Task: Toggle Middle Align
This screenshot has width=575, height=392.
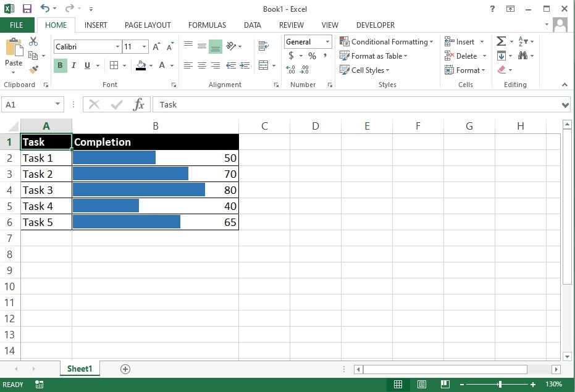Action: 202,46
